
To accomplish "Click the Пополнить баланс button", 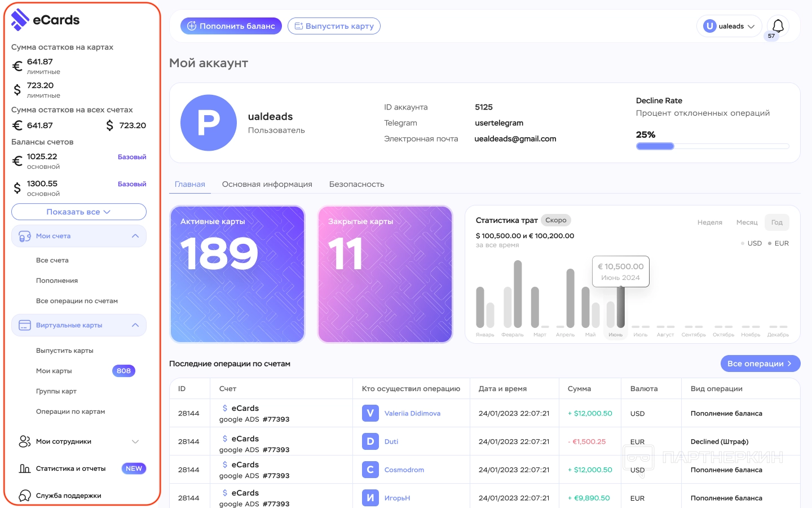I will click(x=231, y=26).
